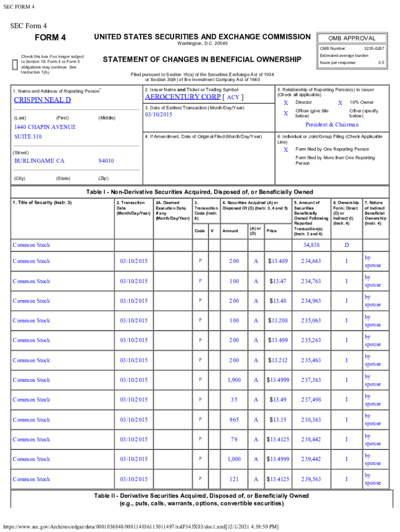
Task: Click the 1,900 shares amount cell
Action: 234,380
